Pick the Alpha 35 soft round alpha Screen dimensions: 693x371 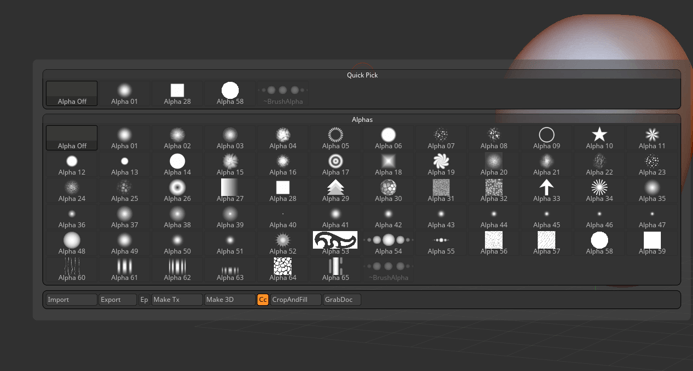[x=652, y=191]
